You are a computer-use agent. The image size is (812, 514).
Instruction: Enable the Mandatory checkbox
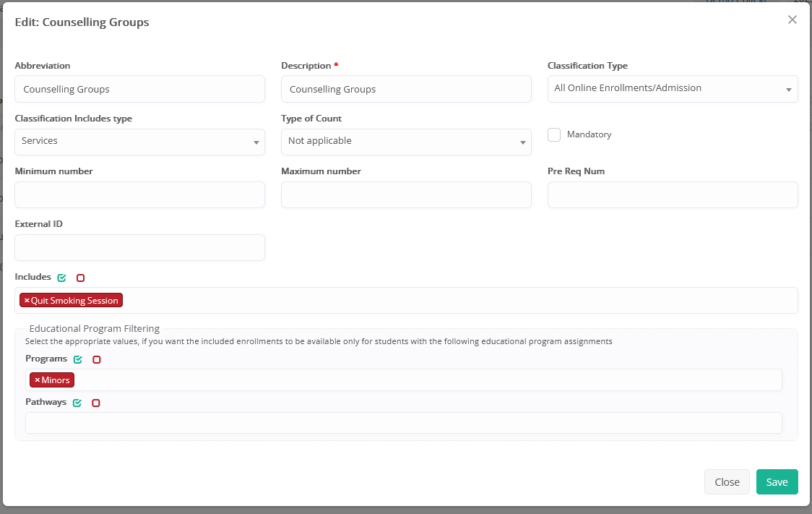554,135
